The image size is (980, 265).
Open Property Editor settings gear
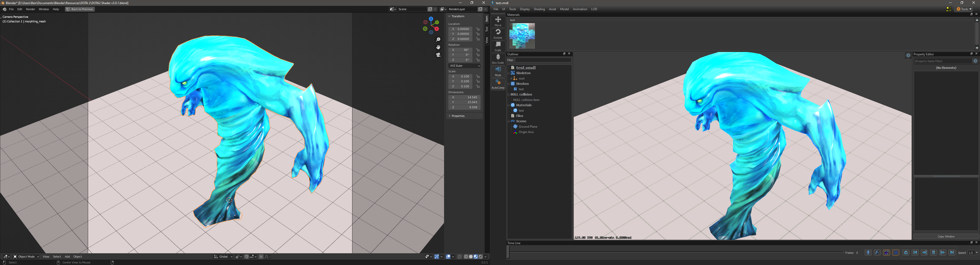point(975,61)
